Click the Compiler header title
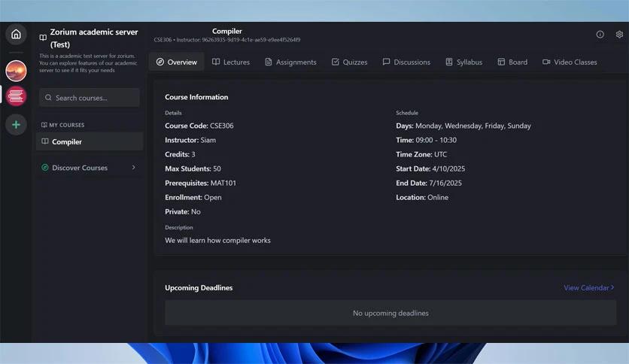The image size is (629, 364). 227,32
